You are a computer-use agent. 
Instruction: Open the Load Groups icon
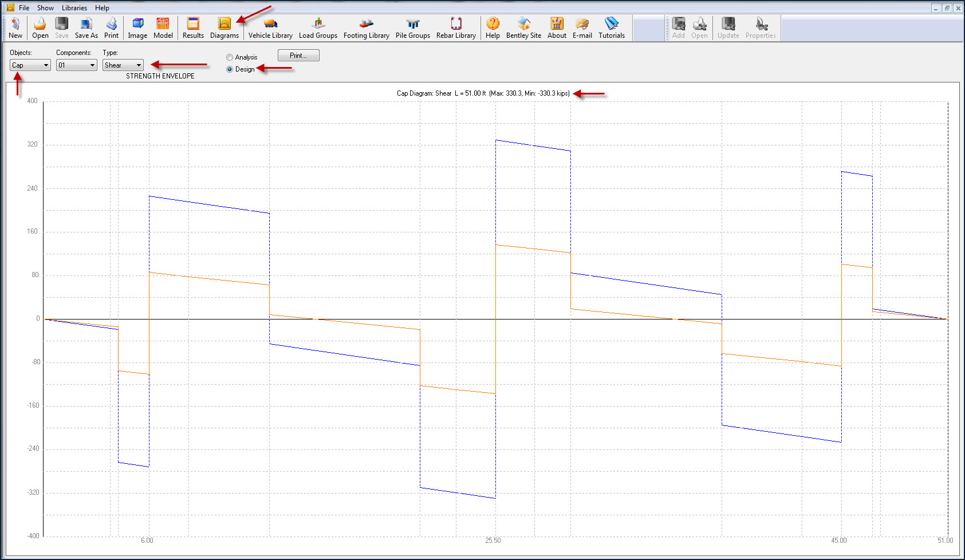coord(318,27)
